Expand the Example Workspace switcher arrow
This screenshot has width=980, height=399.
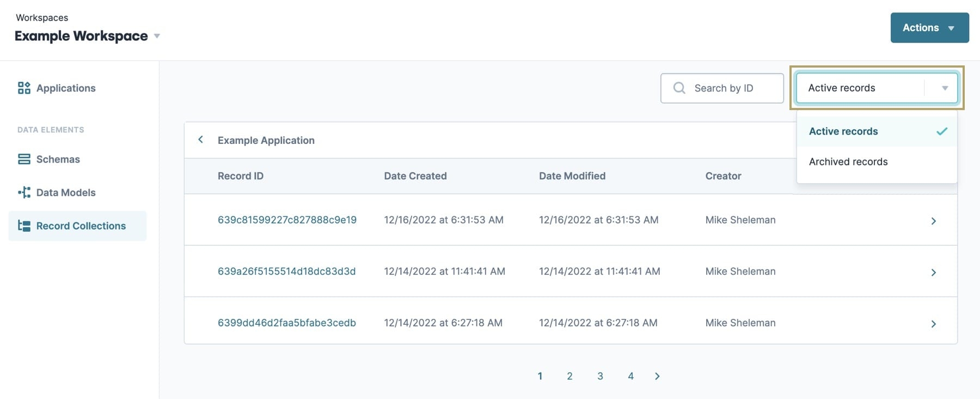tap(157, 36)
